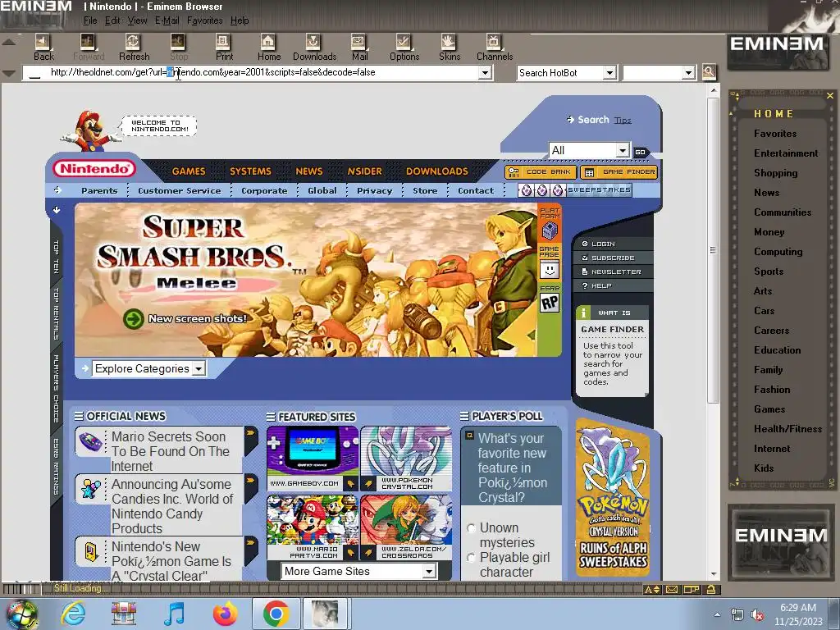Click the Platform GameCube icon
This screenshot has height=630, width=840.
[x=550, y=231]
